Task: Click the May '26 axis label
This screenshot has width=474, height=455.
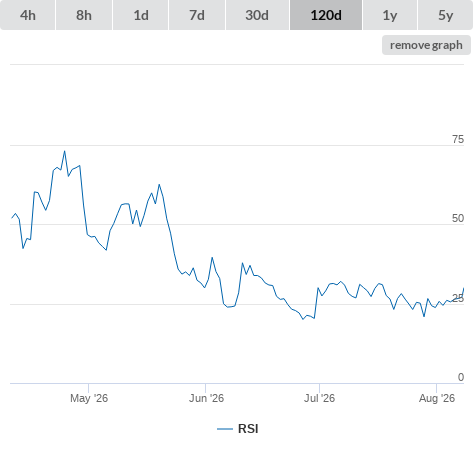Action: pyautogui.click(x=89, y=398)
